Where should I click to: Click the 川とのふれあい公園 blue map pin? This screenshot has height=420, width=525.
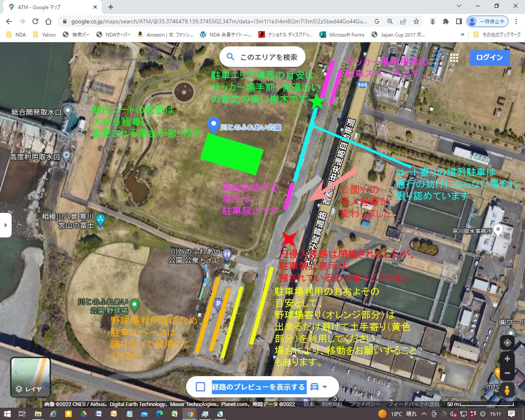pyautogui.click(x=213, y=125)
